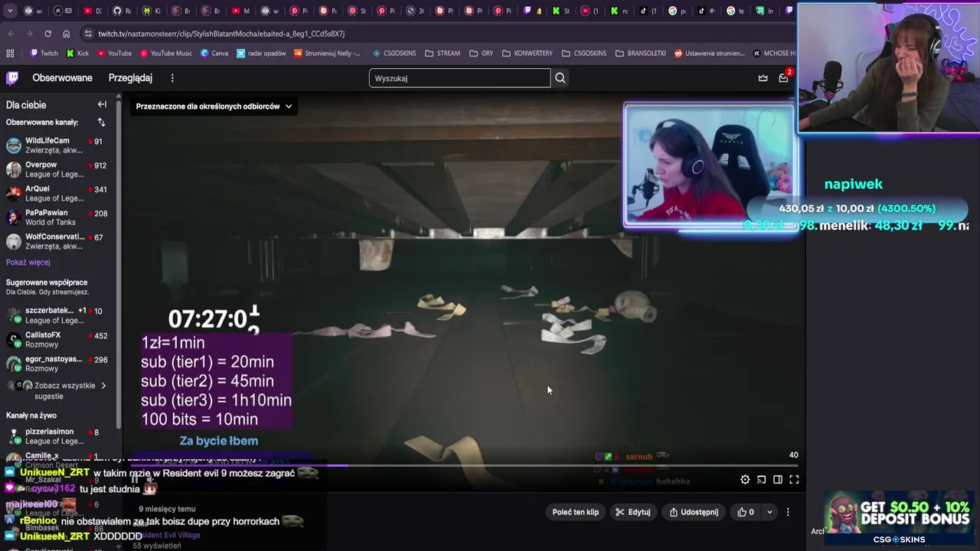Open WildLifeCam channel

point(57,145)
